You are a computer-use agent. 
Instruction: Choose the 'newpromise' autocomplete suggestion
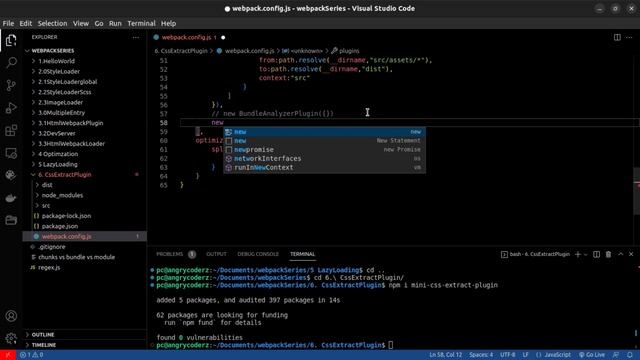point(324,150)
